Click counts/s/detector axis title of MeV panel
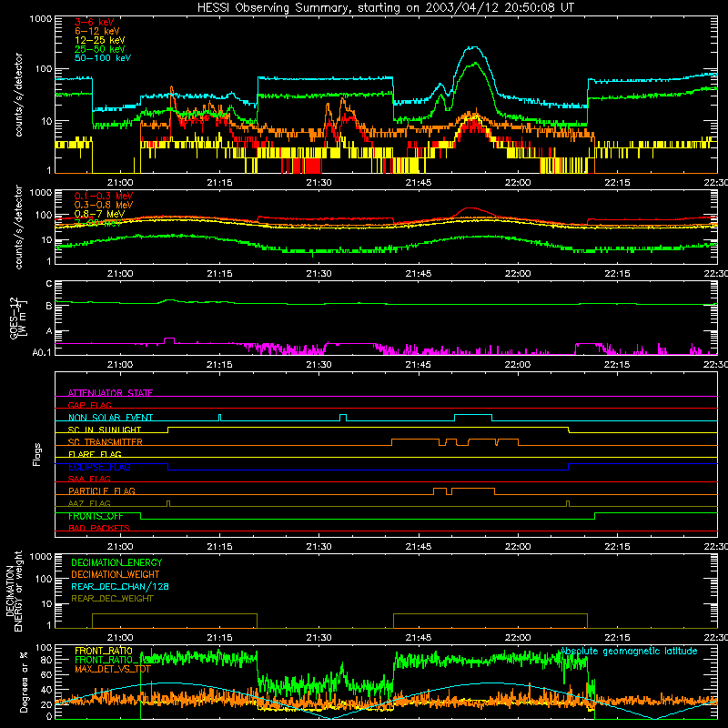 pos(18,227)
